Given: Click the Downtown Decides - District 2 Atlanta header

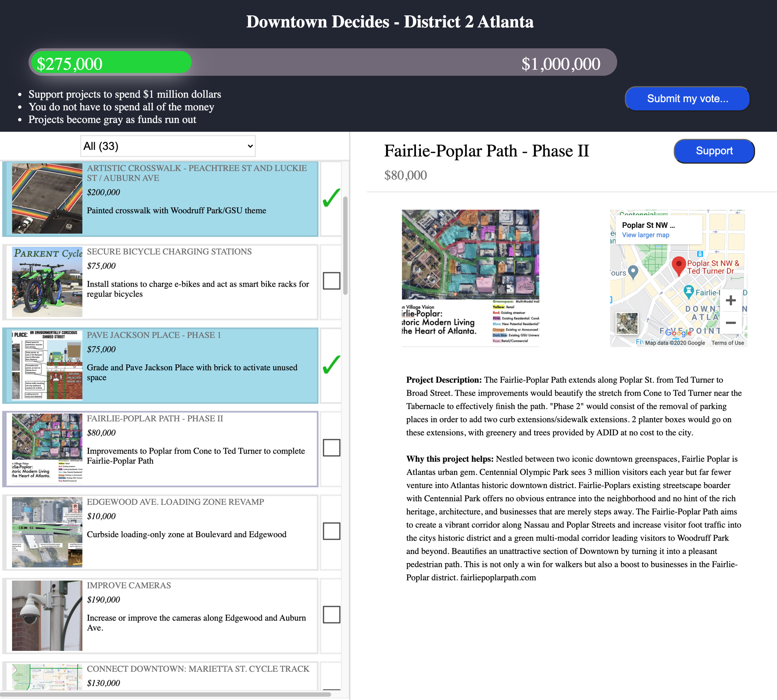Looking at the screenshot, I should pos(390,21).
